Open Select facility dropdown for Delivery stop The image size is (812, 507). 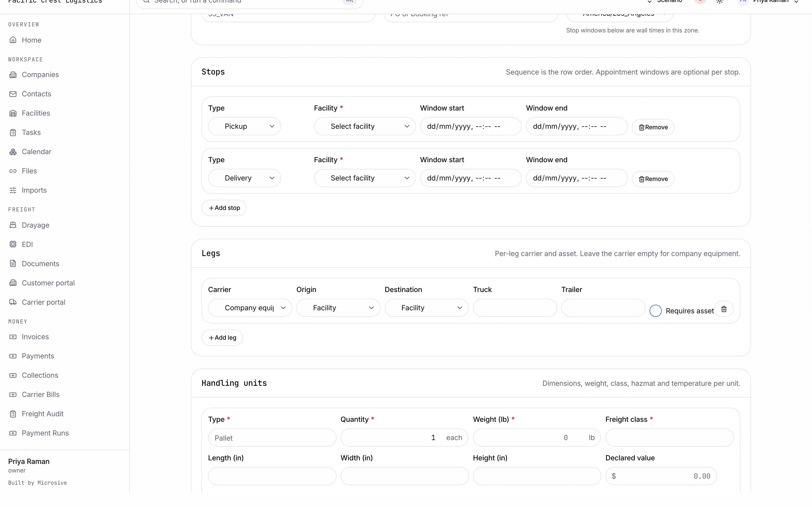point(365,178)
